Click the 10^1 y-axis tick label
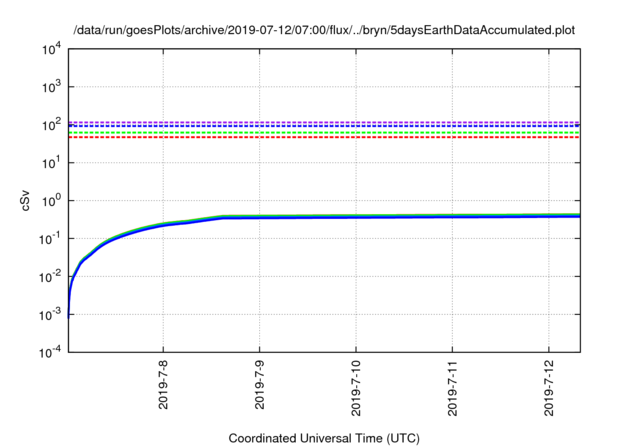The image size is (640, 448). point(52,162)
